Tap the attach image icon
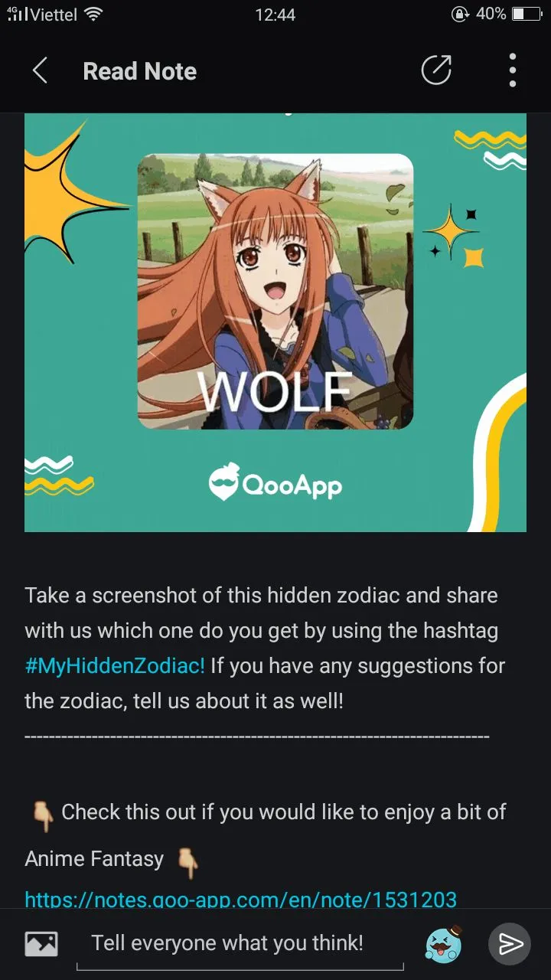The height and width of the screenshot is (980, 551). [x=41, y=944]
